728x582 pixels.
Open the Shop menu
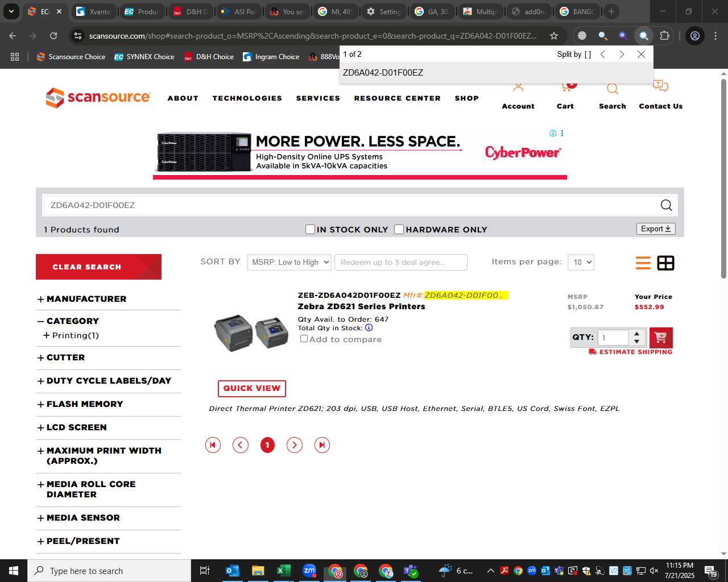pyautogui.click(x=467, y=98)
